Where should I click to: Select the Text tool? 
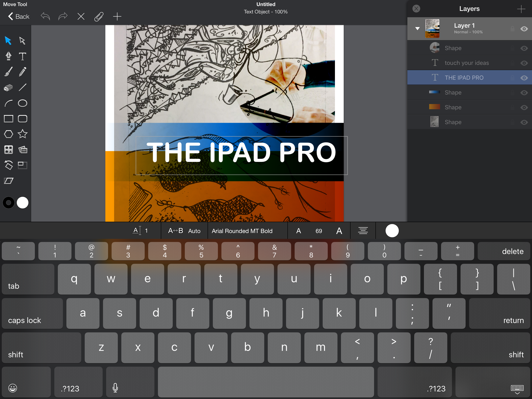22,56
